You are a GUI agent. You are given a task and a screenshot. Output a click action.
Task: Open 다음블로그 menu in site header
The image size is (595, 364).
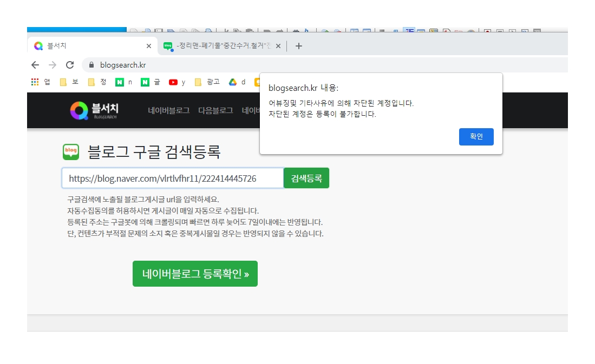tap(215, 110)
